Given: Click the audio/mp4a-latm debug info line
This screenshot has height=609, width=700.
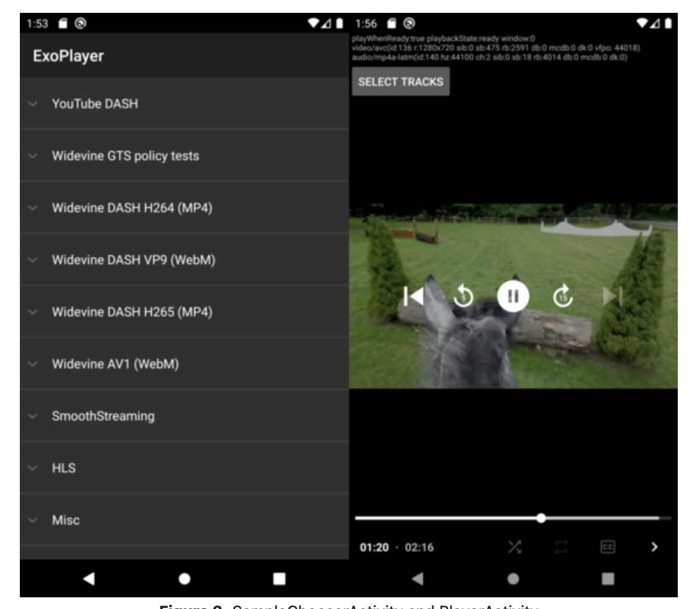Looking at the screenshot, I should click(489, 57).
